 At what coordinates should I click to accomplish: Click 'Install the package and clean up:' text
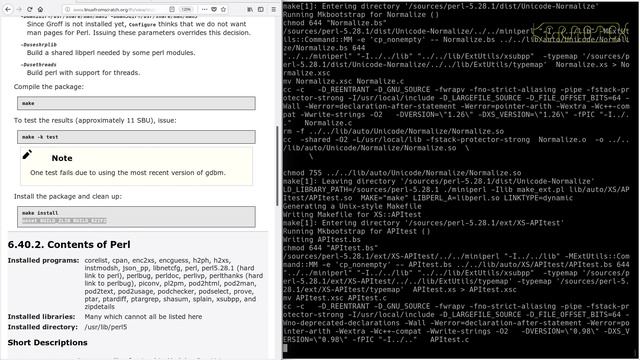coord(68,196)
